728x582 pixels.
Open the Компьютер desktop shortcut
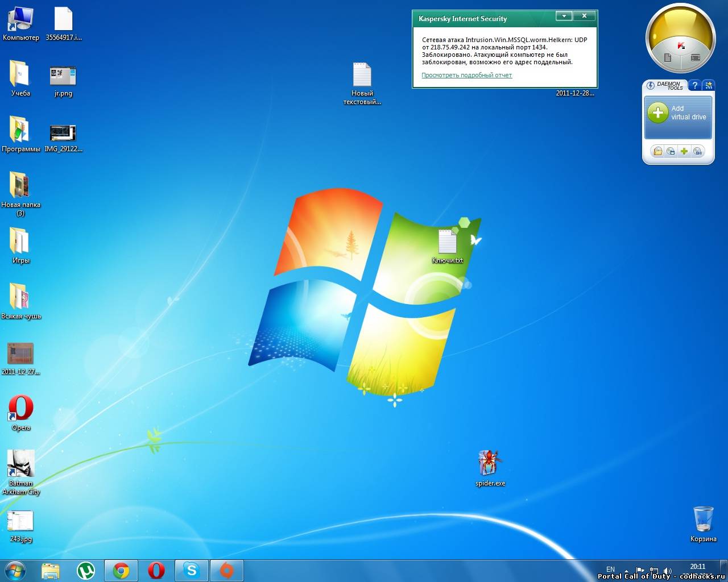tap(20, 24)
